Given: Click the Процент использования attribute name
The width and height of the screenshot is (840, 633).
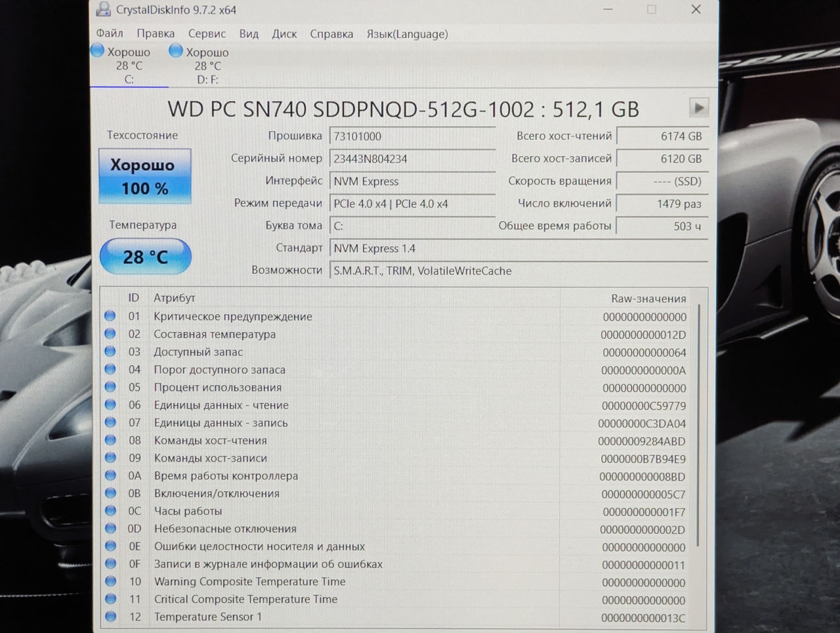Looking at the screenshot, I should pos(218,387).
